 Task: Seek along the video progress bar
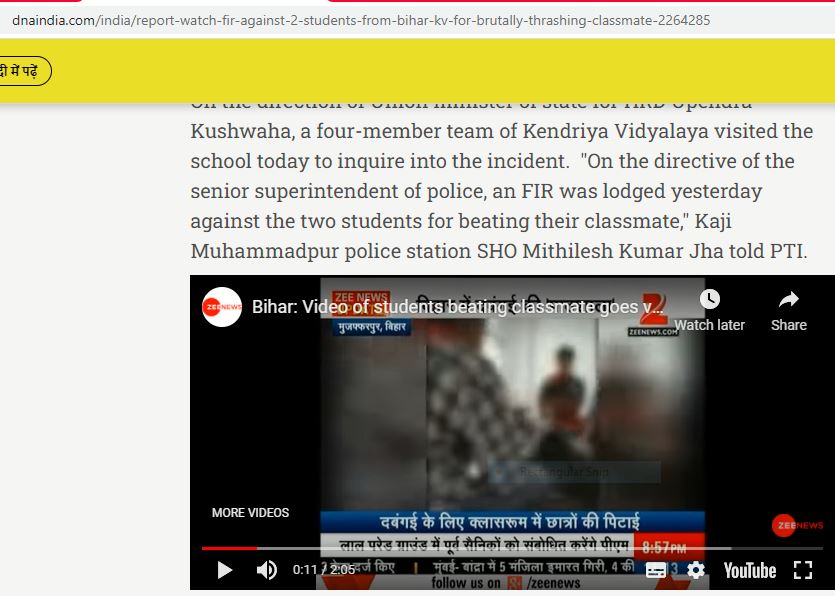coord(512,548)
